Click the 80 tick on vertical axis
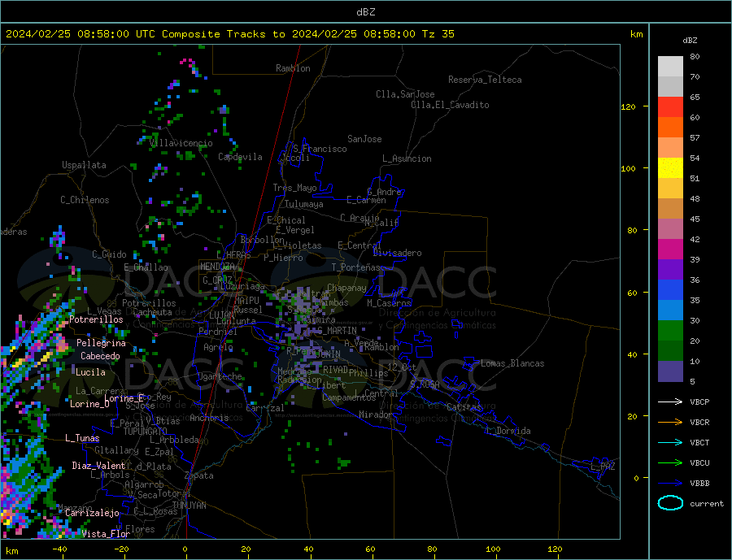732x560 pixels. [632, 230]
